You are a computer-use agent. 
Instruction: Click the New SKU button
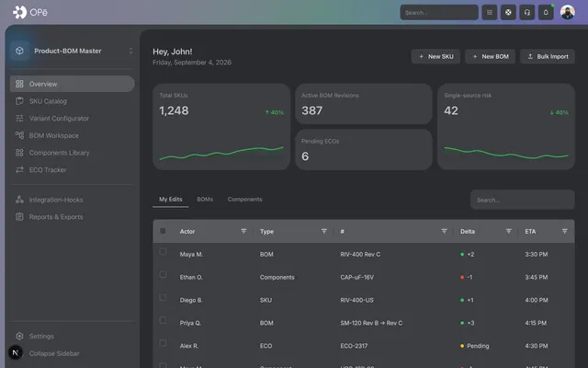[x=435, y=56]
